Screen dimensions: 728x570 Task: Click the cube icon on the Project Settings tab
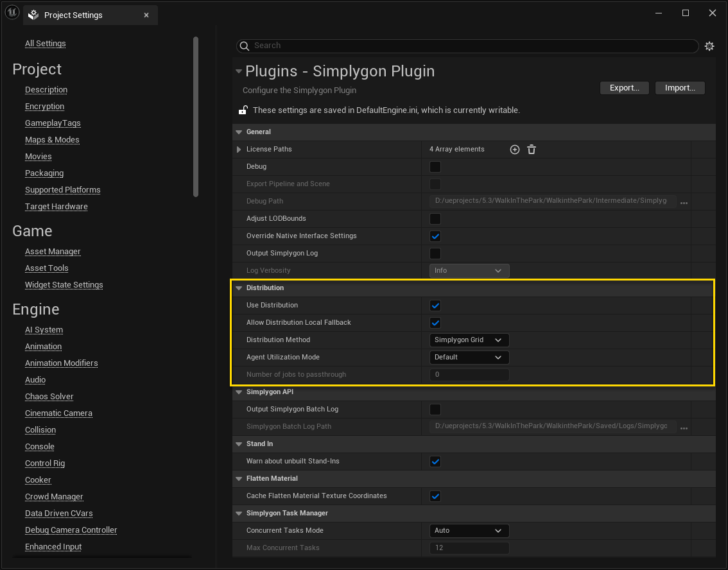[x=33, y=14]
